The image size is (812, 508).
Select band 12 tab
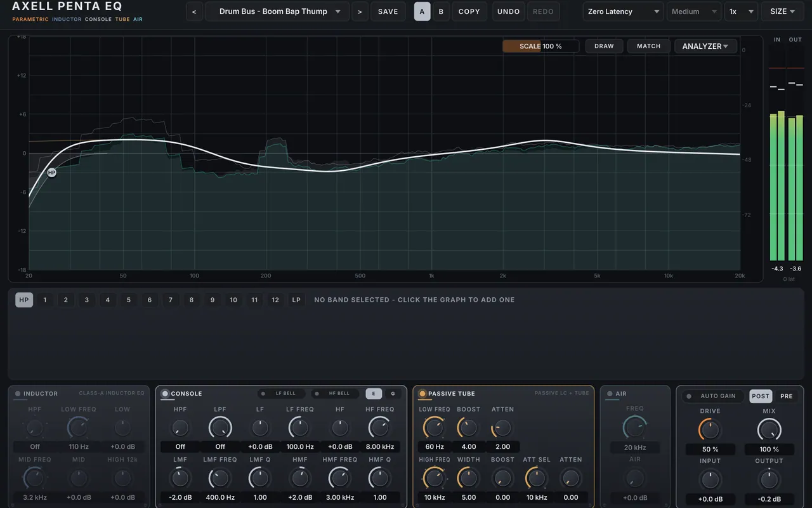point(275,300)
